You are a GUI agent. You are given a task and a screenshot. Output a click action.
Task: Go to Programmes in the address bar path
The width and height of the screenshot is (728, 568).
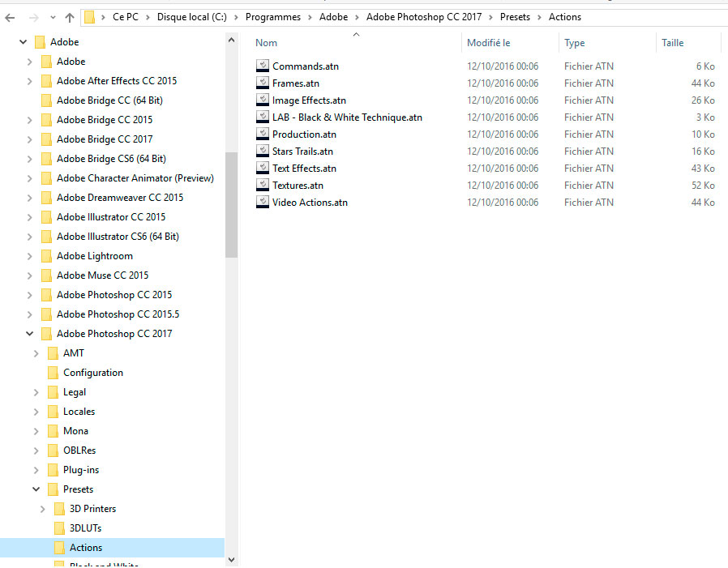[272, 17]
